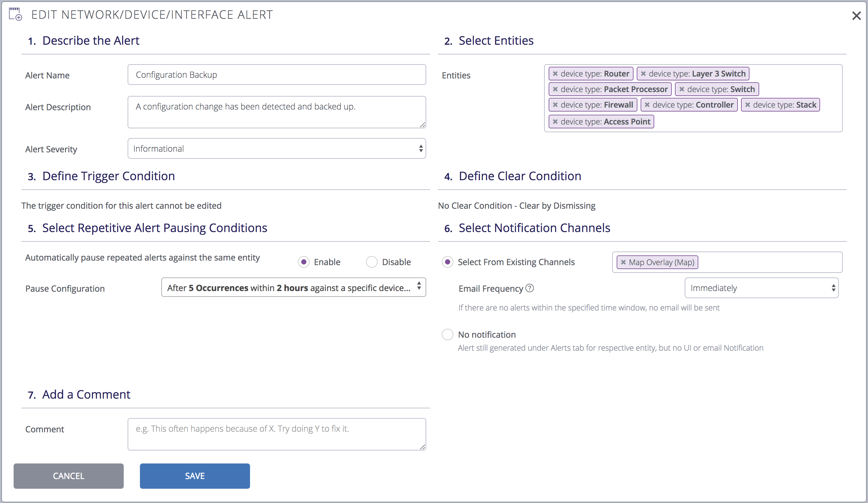Disable automatic pausing of repeated alerts

372,262
